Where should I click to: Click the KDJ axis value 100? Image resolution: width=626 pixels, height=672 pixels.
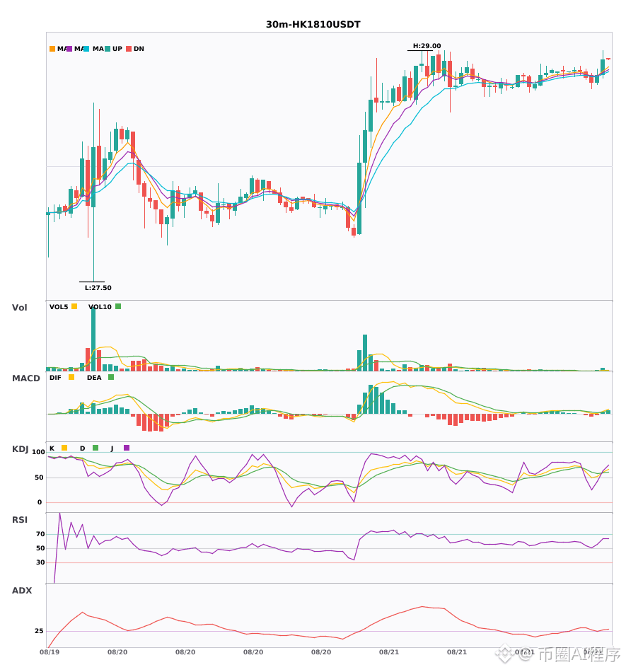click(38, 452)
